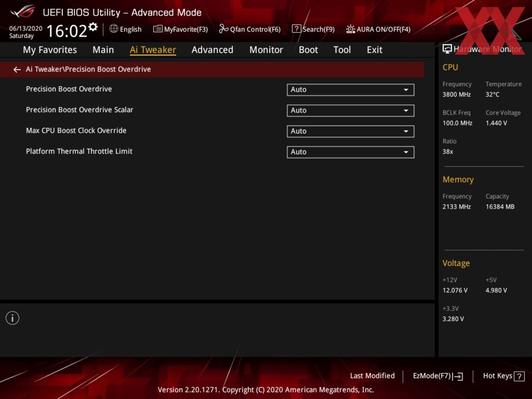Image resolution: width=532 pixels, height=399 pixels.
Task: Click the +5V value 4.980 V
Action: (x=496, y=290)
